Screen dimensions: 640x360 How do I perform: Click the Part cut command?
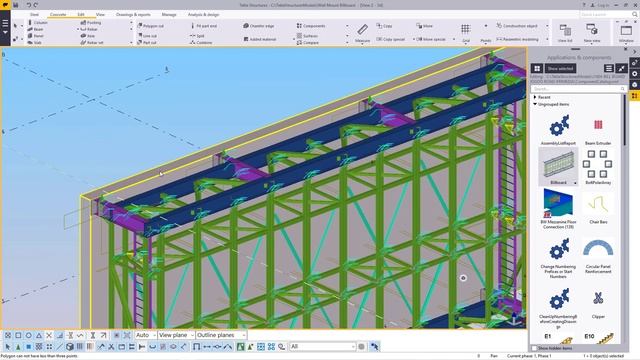147,42
